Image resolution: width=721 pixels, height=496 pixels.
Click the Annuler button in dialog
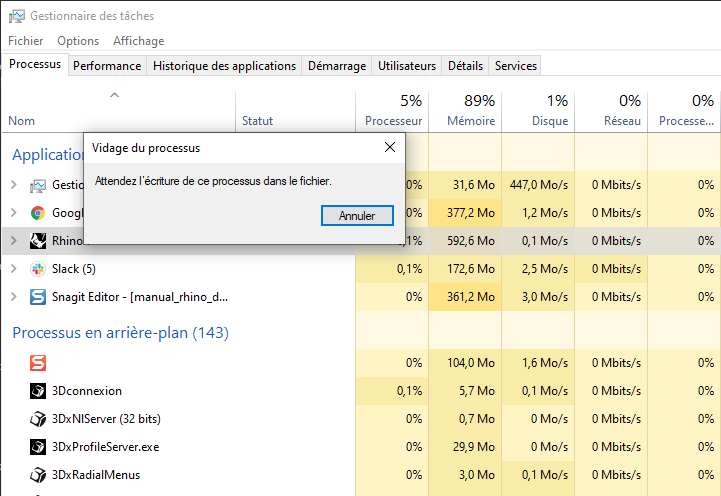coord(357,216)
